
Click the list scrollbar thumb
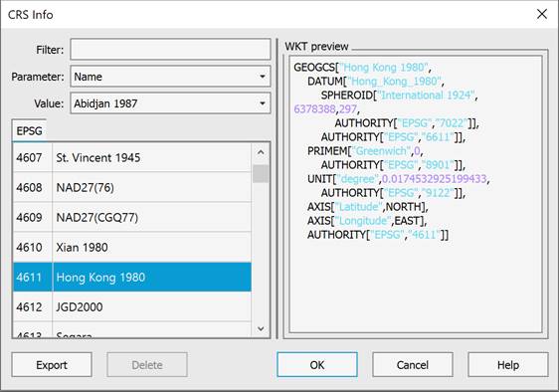click(x=261, y=174)
